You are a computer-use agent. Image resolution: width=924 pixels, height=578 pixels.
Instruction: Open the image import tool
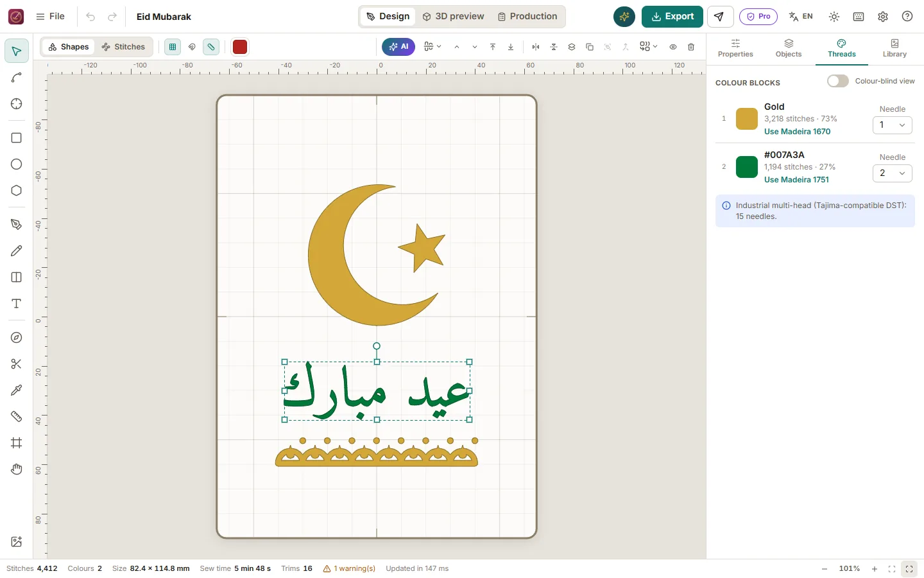coord(17,542)
